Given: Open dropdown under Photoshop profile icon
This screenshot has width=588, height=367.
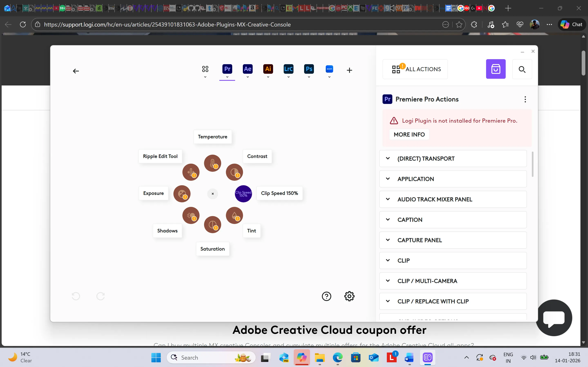Looking at the screenshot, I should click(309, 77).
